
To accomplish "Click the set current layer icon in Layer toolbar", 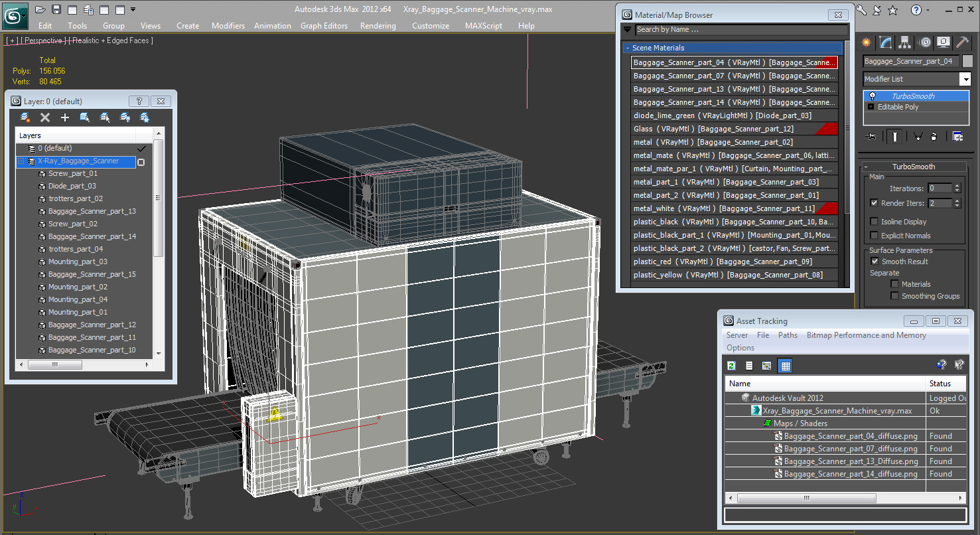I will click(105, 117).
